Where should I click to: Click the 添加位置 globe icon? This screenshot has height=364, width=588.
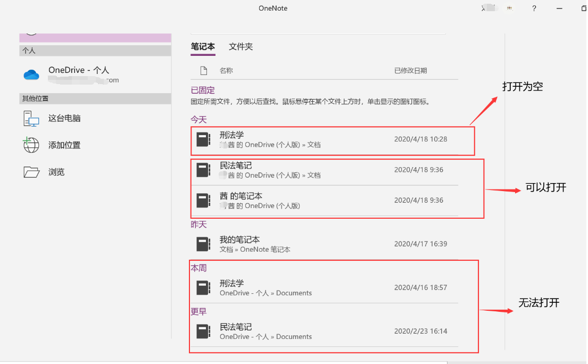coord(31,145)
